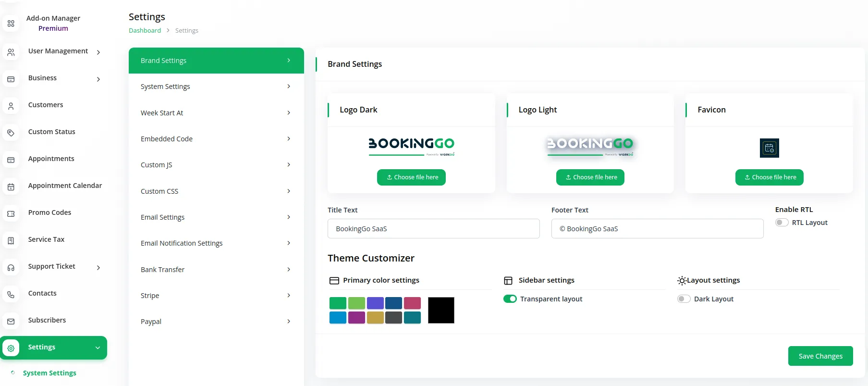This screenshot has width=868, height=386.
Task: Save Changes to brand settings
Action: [x=820, y=356]
